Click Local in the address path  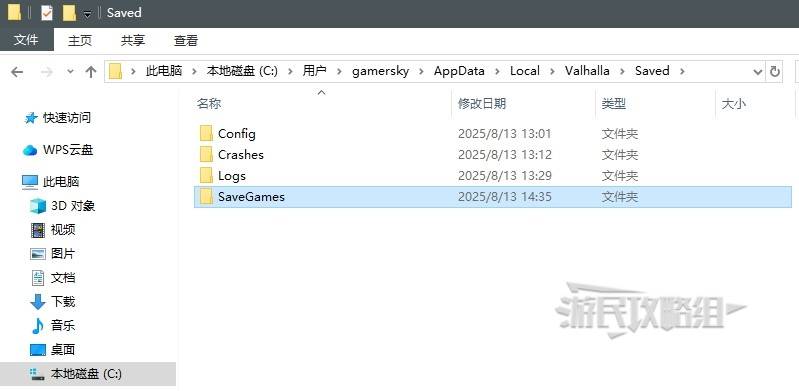524,71
